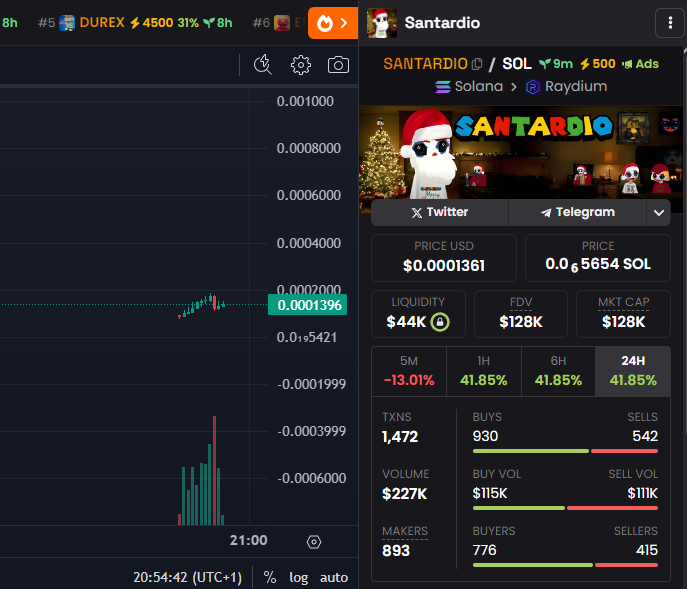Open the three-dot menu beside Santardio
687x589 pixels.
point(670,23)
